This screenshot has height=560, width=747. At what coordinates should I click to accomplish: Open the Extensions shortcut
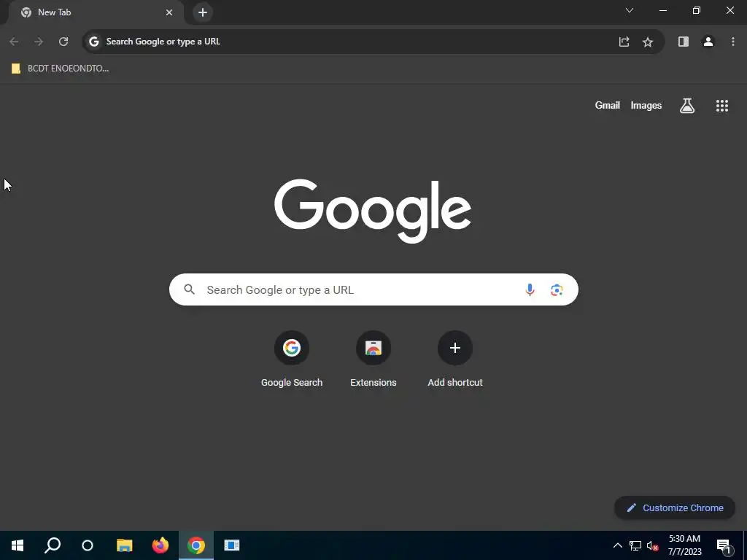(x=373, y=359)
